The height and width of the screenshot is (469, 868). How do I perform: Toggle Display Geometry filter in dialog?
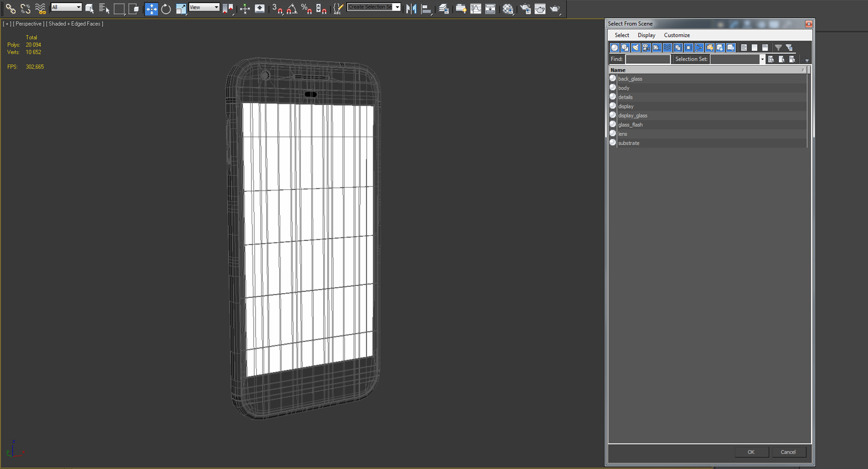(x=615, y=47)
